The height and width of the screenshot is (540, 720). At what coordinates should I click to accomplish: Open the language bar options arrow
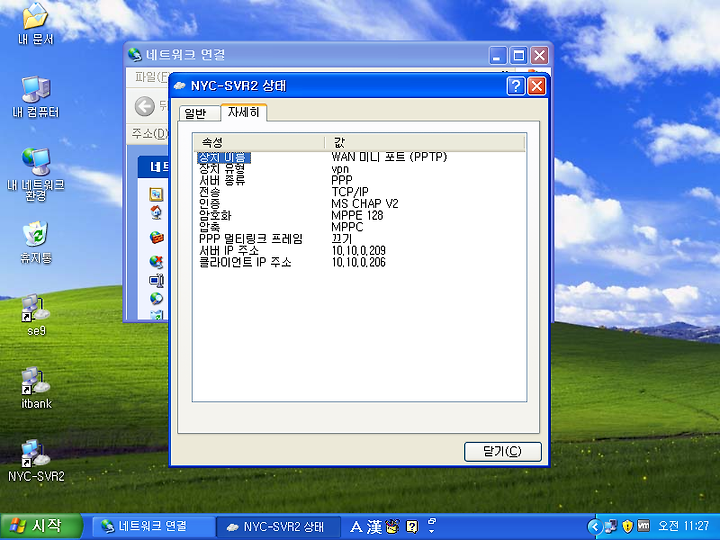tap(432, 531)
